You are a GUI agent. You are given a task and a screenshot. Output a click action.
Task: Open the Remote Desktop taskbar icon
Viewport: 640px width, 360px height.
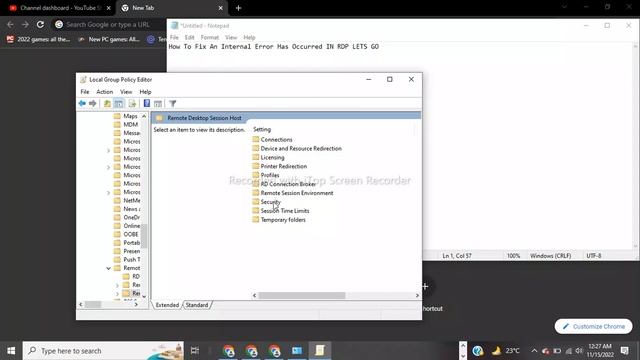[x=297, y=351]
